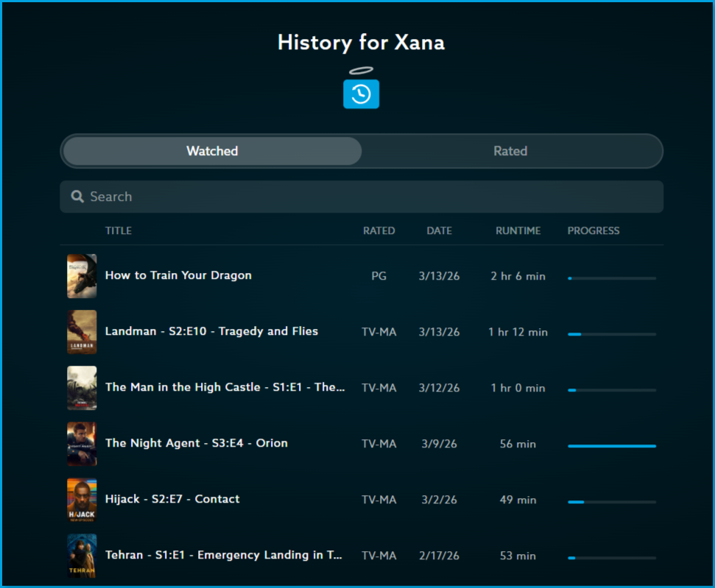
Task: Open The Night Agent poster thumbnail
Action: pyautogui.click(x=82, y=444)
